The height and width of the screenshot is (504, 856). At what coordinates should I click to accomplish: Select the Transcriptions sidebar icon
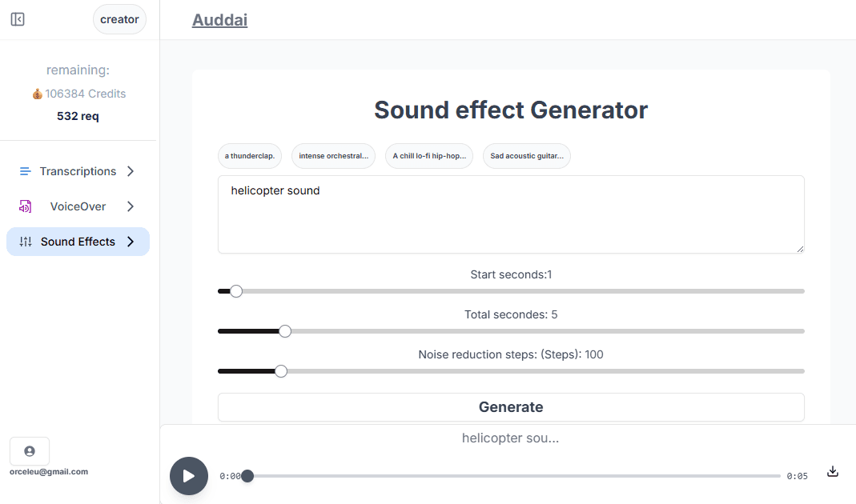[x=25, y=170]
